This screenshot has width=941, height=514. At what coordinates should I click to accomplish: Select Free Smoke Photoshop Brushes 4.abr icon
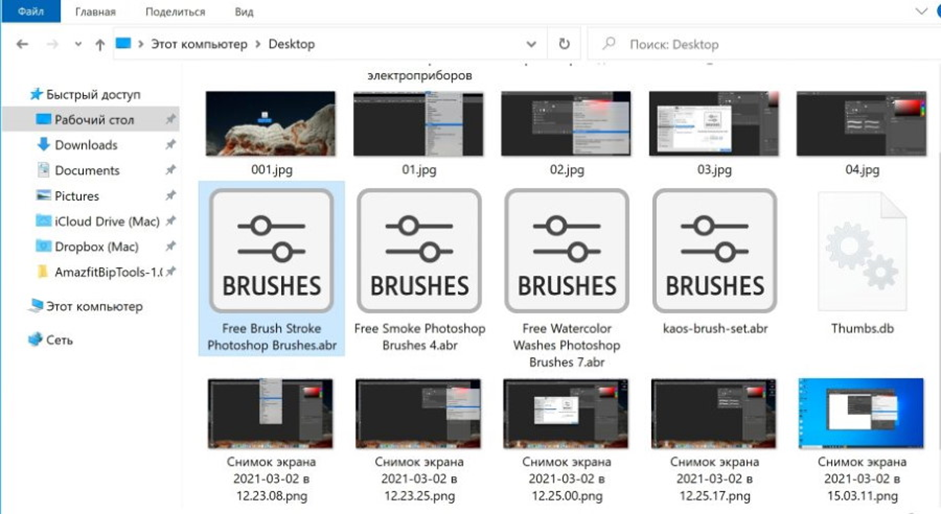419,251
